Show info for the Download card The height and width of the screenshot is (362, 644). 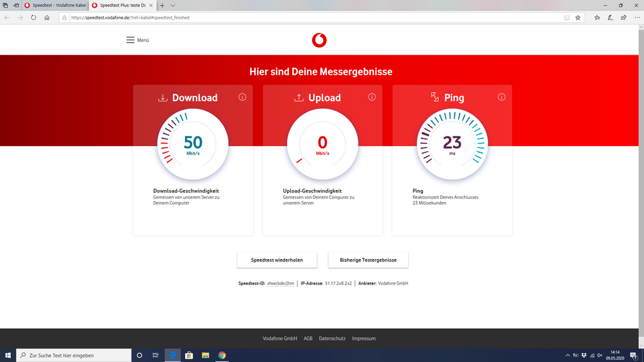tap(242, 97)
